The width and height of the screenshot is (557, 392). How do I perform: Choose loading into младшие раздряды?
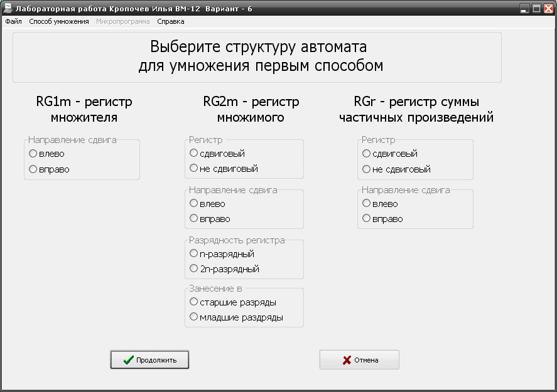click(x=236, y=317)
